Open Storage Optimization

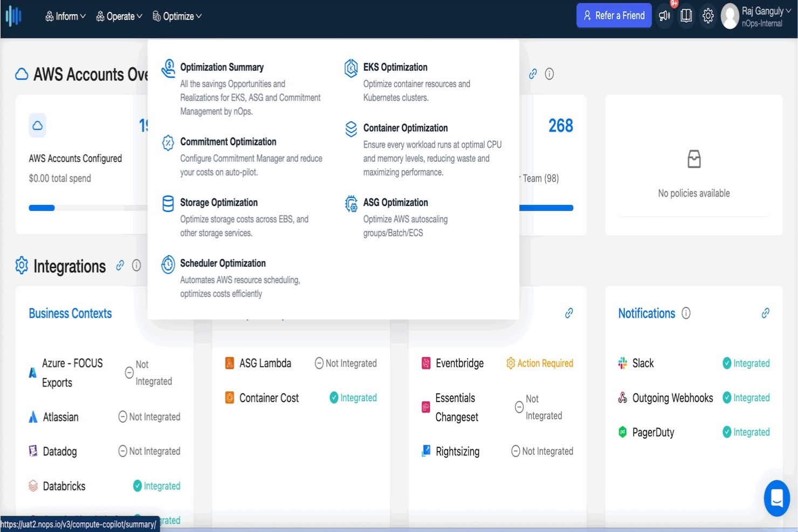point(219,202)
